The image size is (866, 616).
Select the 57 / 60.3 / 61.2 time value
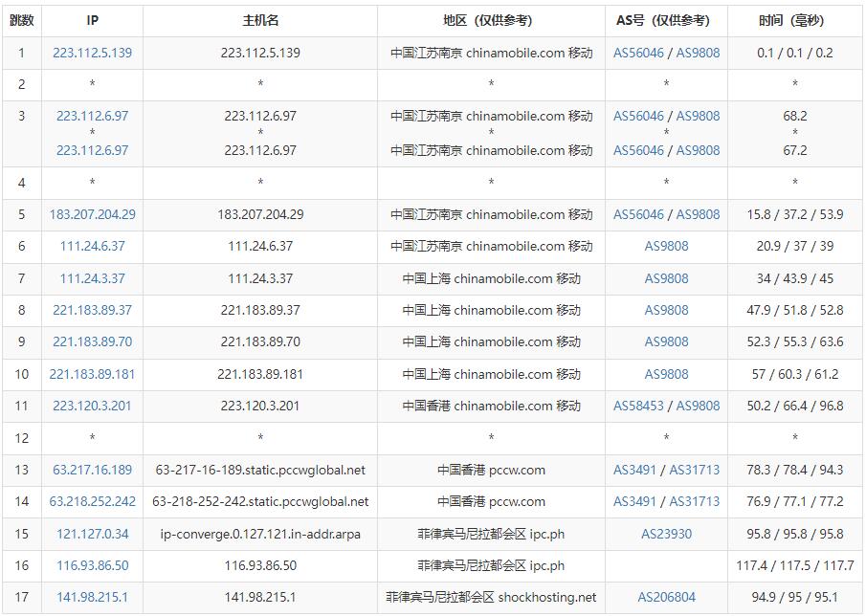tap(795, 374)
